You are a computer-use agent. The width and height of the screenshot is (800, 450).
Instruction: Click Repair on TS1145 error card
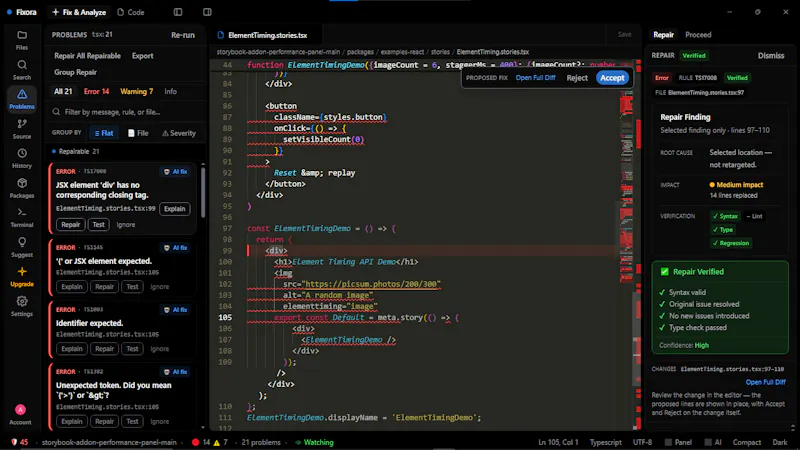(104, 287)
